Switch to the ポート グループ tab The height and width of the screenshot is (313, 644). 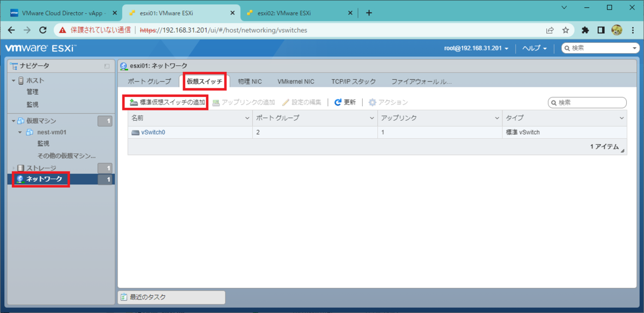(149, 81)
